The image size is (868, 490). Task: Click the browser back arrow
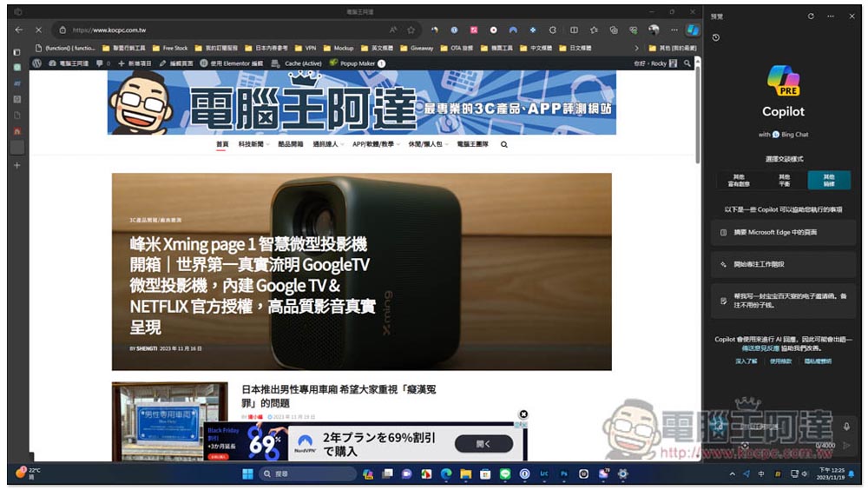coord(19,30)
